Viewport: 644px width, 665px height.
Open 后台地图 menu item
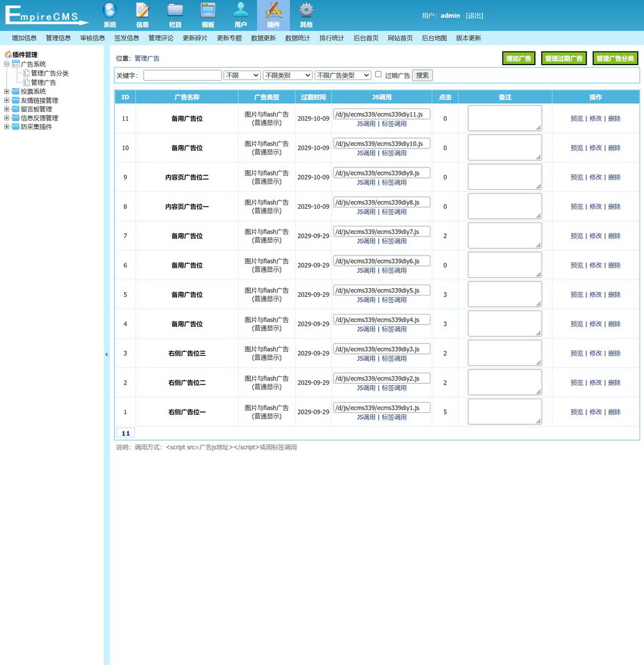435,38
